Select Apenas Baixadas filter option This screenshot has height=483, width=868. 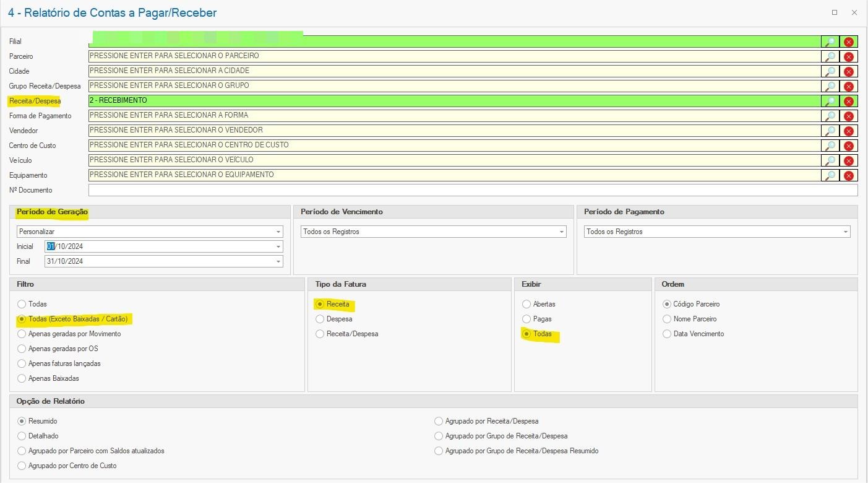(x=22, y=378)
